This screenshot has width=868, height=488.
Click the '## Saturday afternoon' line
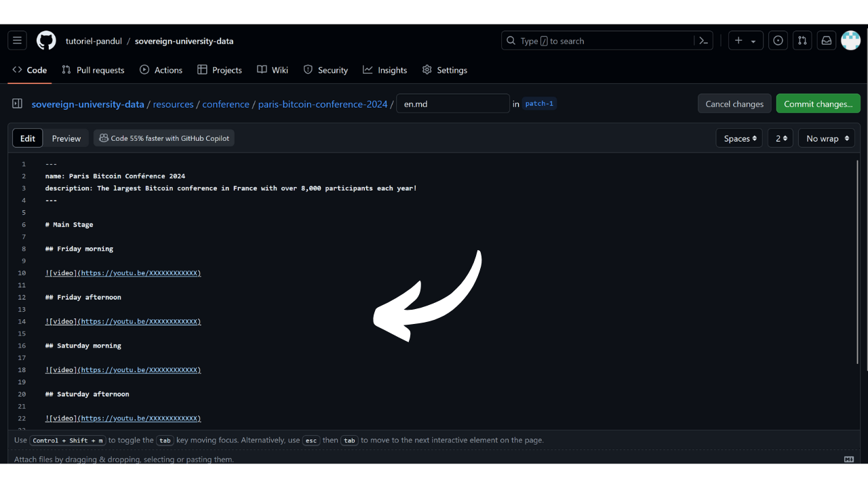(x=87, y=394)
